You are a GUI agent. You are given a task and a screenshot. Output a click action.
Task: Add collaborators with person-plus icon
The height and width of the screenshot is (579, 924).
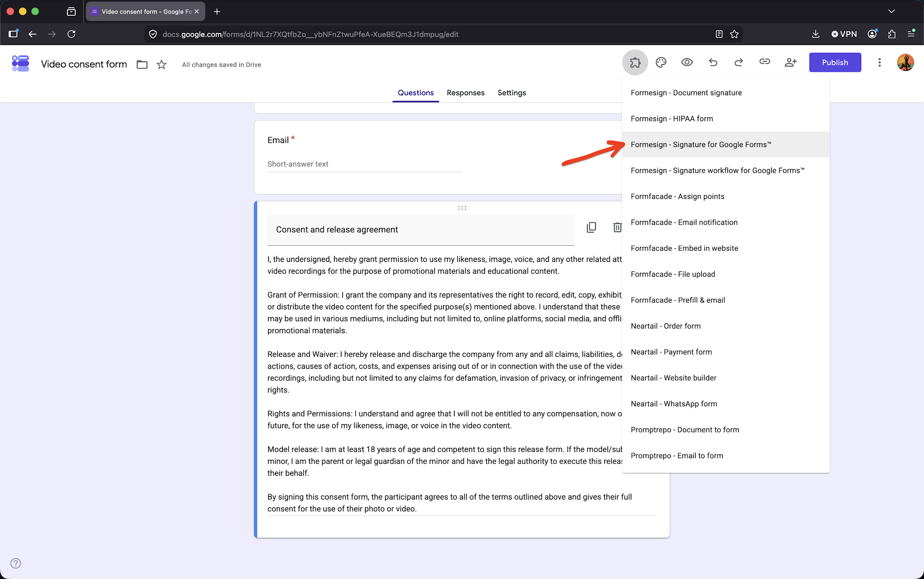point(790,62)
